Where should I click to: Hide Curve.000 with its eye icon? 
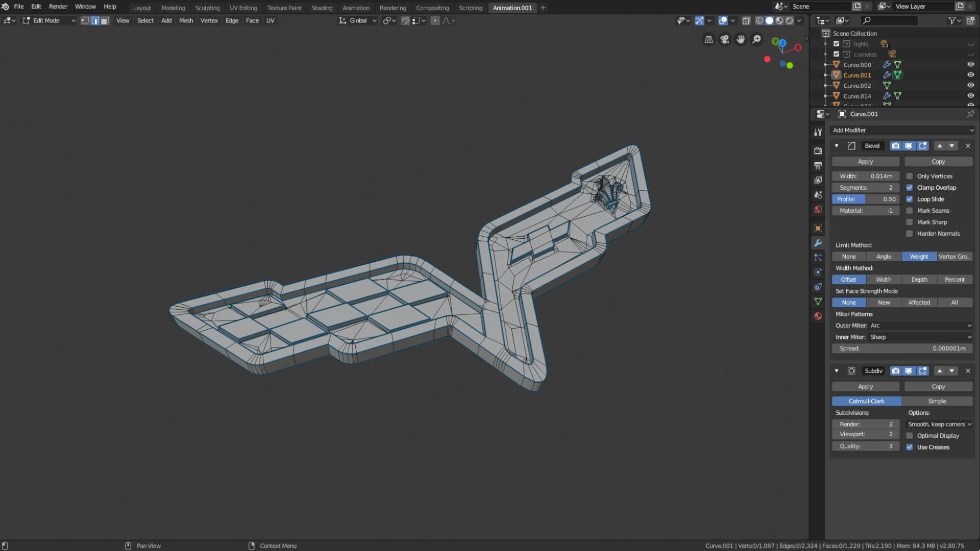pyautogui.click(x=970, y=65)
